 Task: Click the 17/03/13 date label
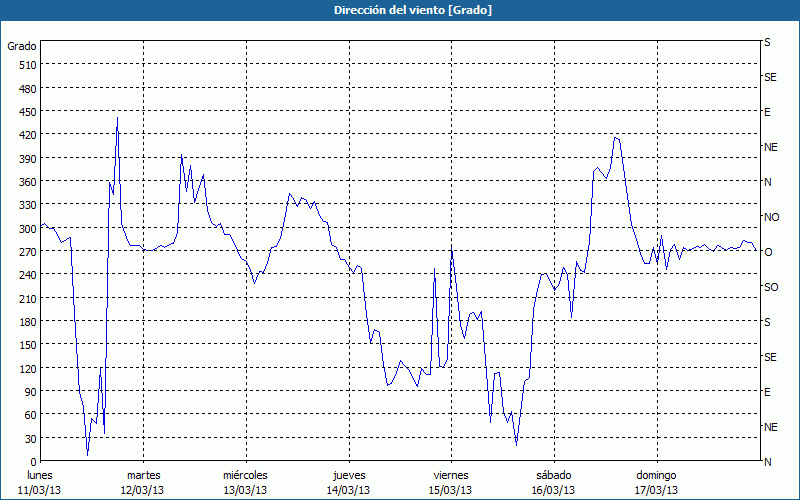(656, 490)
